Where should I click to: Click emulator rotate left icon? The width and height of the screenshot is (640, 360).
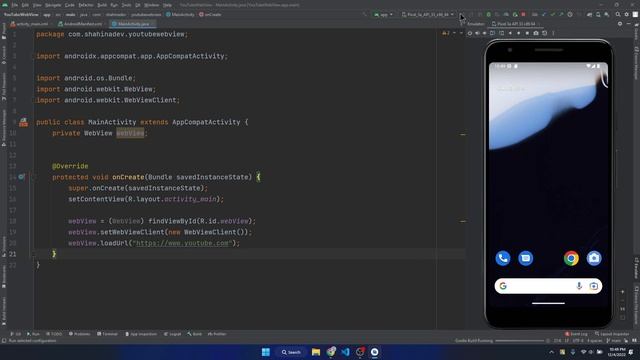pyautogui.click(x=492, y=33)
